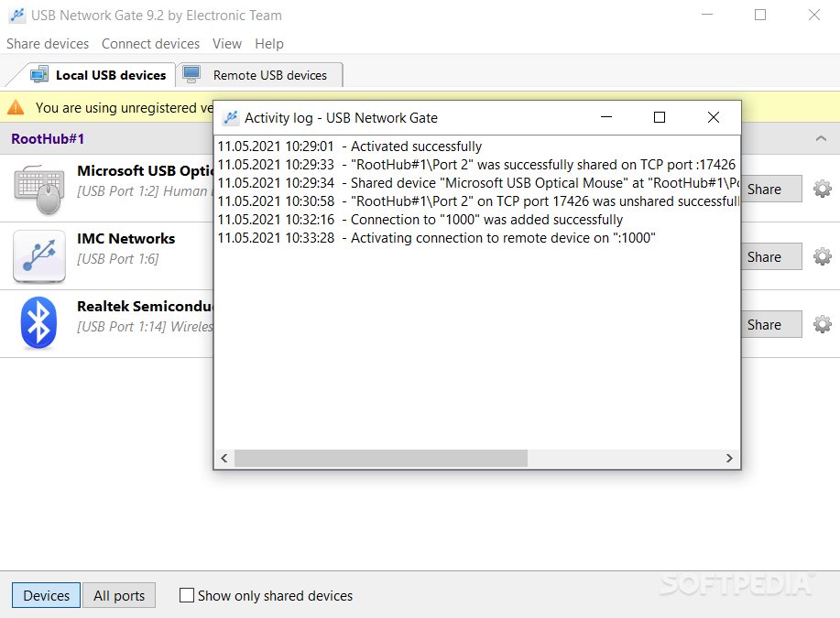
Task: Share the IMC Networks device
Action: (771, 257)
